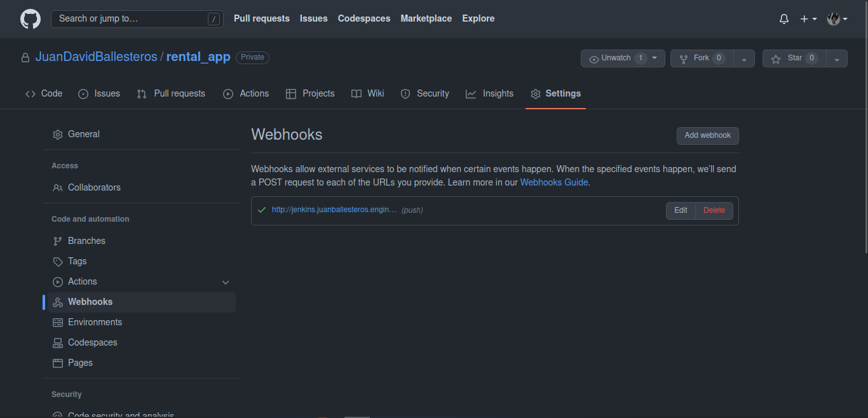This screenshot has width=868, height=418.
Task: Switch to the Wiki tab
Action: point(368,93)
